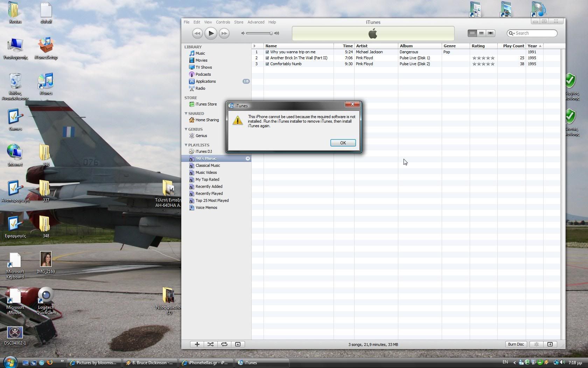Click the iTunes Search field
Screen dimensions: 588x368
coord(532,33)
